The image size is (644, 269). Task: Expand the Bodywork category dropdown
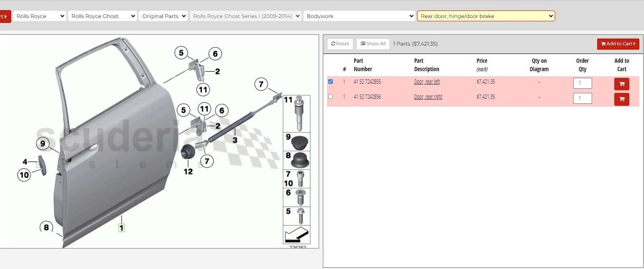359,16
